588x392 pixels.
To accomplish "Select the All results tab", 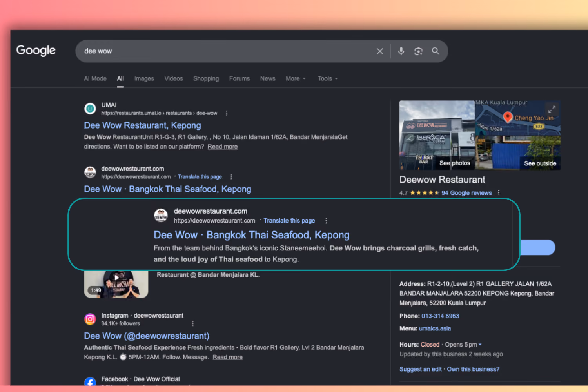I will [120, 78].
